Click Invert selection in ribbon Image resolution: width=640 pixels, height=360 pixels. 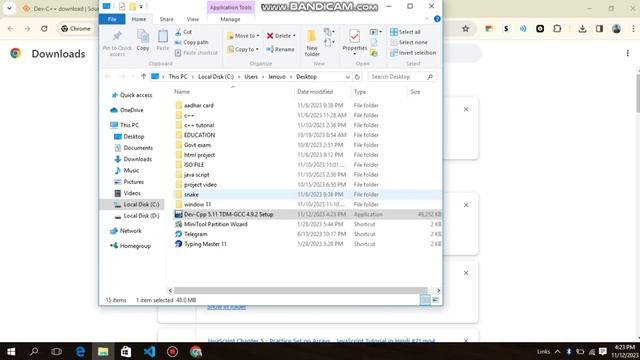[x=413, y=53]
